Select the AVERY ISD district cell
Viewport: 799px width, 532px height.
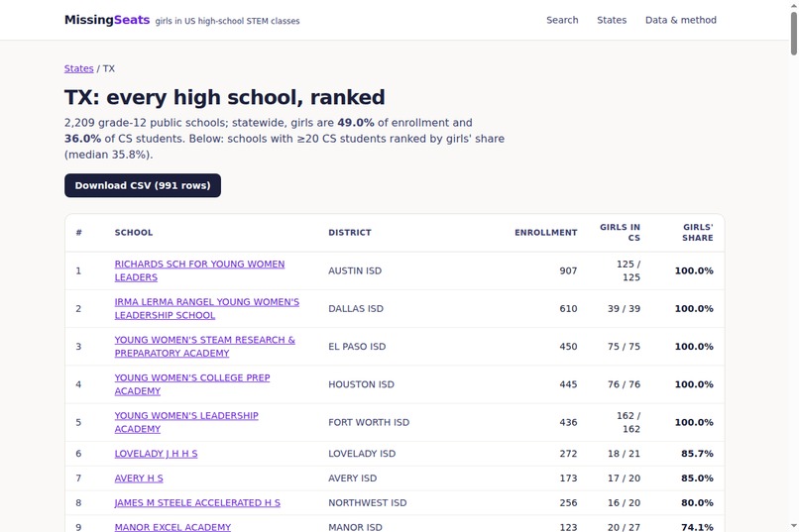pyautogui.click(x=353, y=479)
